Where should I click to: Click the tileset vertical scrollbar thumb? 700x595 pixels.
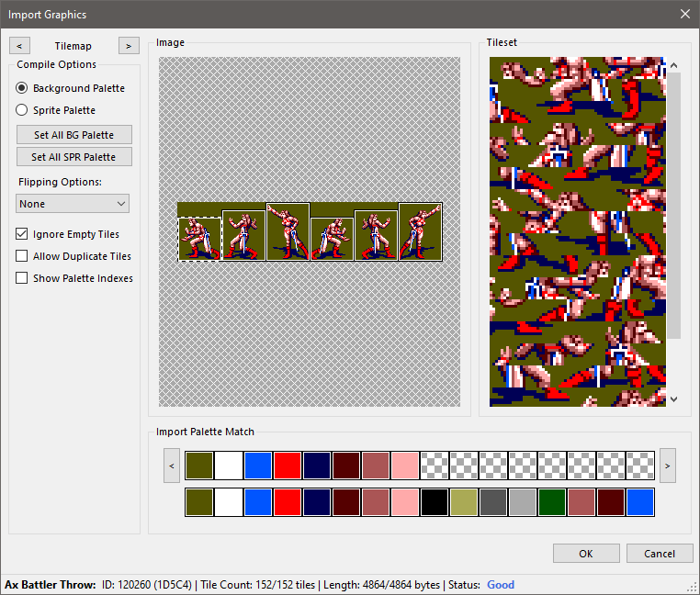(674, 206)
